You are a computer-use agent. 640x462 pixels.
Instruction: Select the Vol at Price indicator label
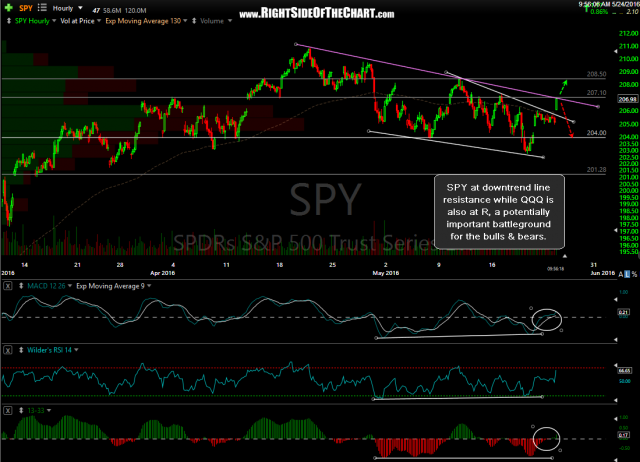pyautogui.click(x=77, y=21)
